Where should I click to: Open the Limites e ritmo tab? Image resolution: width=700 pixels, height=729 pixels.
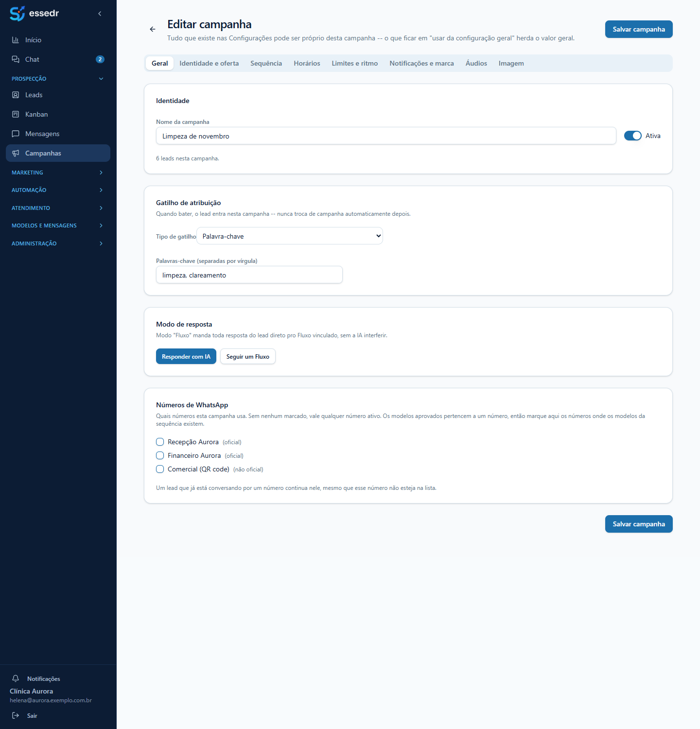[355, 63]
